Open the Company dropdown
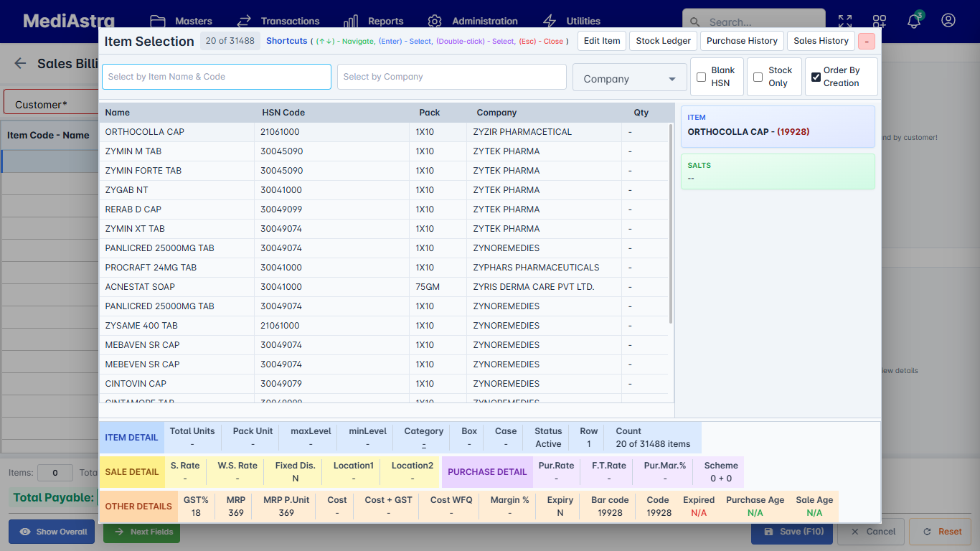Image resolution: width=980 pixels, height=551 pixels. [x=629, y=77]
